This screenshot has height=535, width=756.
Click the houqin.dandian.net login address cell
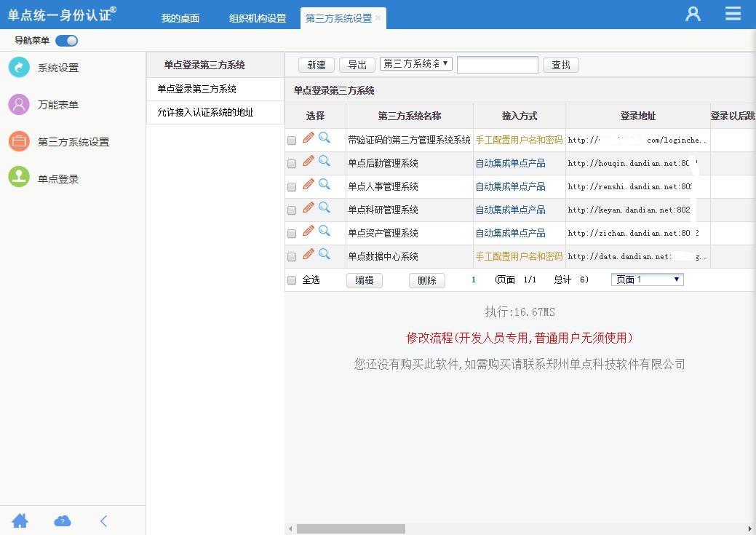point(637,164)
